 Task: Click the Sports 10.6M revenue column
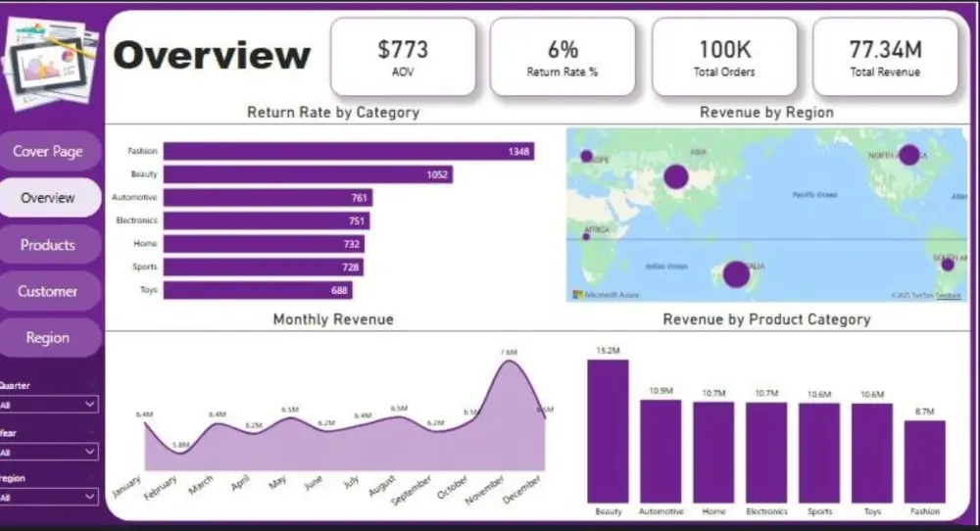[x=819, y=453]
